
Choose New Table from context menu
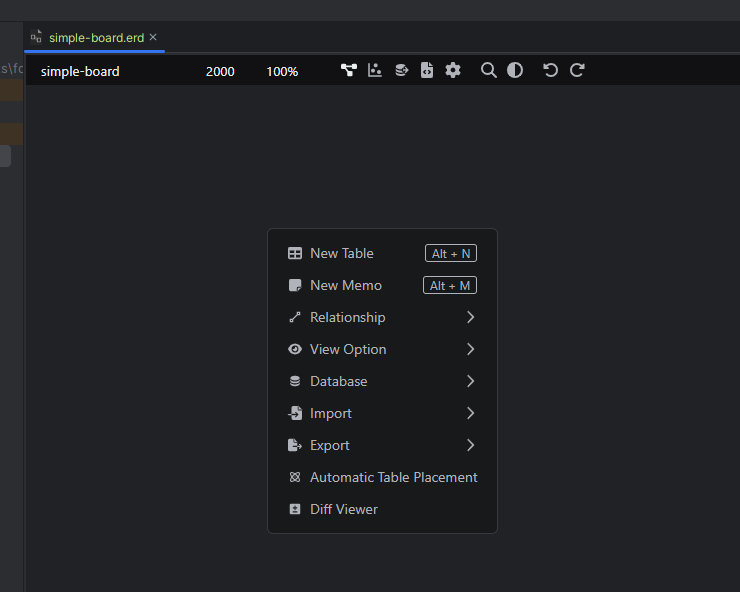[x=382, y=254]
